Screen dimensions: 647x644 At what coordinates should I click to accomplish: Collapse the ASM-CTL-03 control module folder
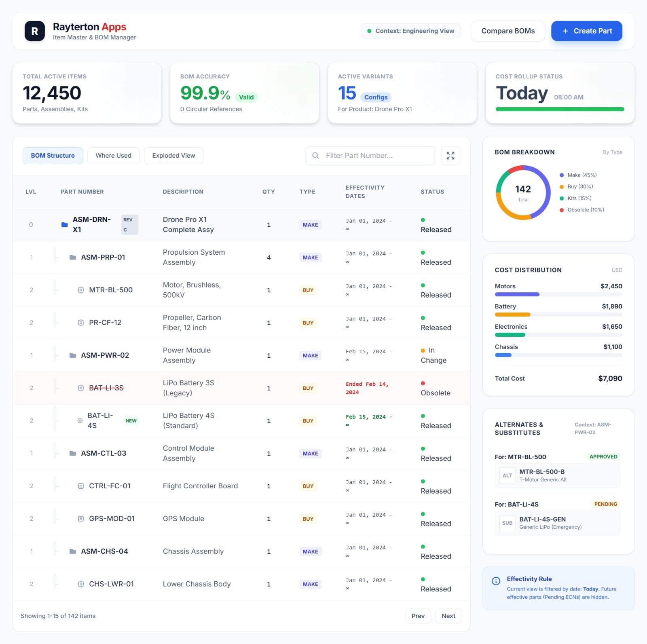(73, 454)
